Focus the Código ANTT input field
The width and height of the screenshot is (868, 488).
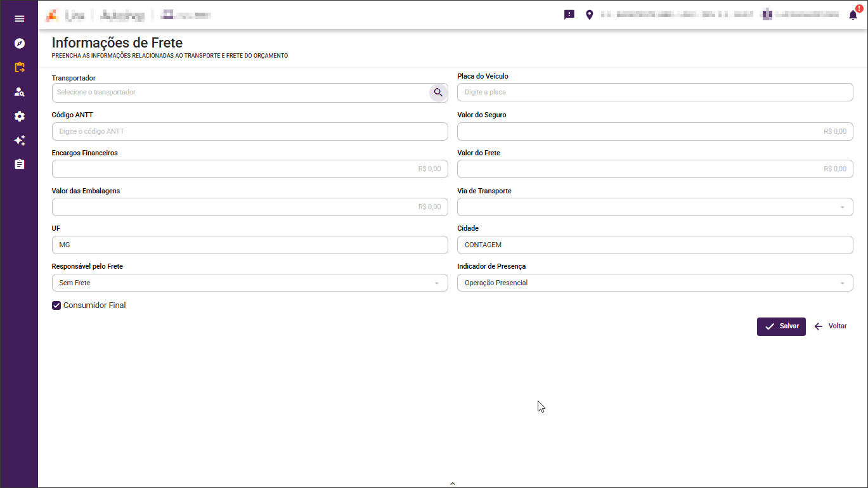click(x=250, y=132)
